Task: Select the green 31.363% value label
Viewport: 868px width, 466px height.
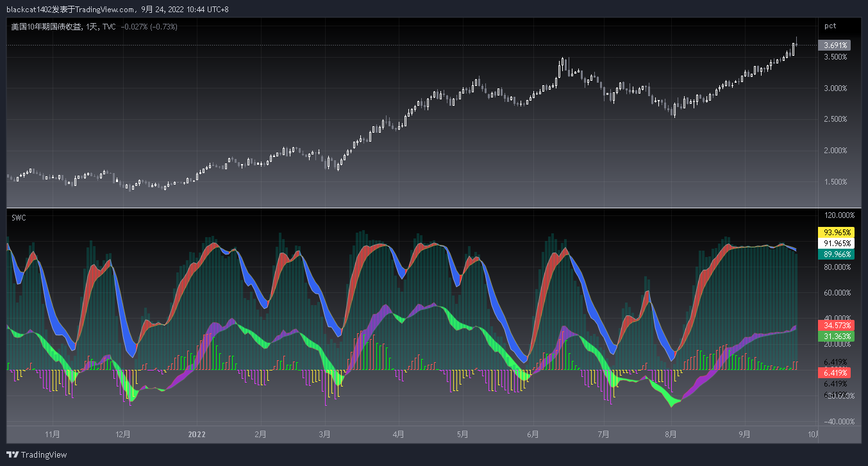Action: 837,336
